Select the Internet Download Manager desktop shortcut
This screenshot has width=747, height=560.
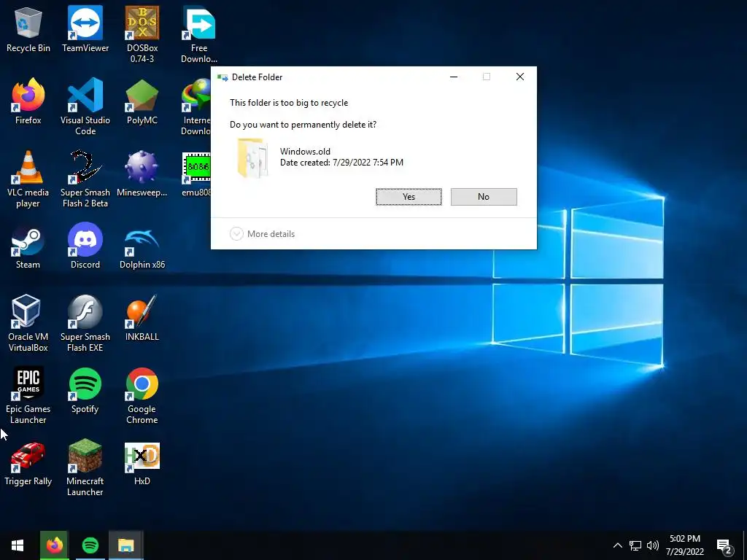click(x=196, y=106)
